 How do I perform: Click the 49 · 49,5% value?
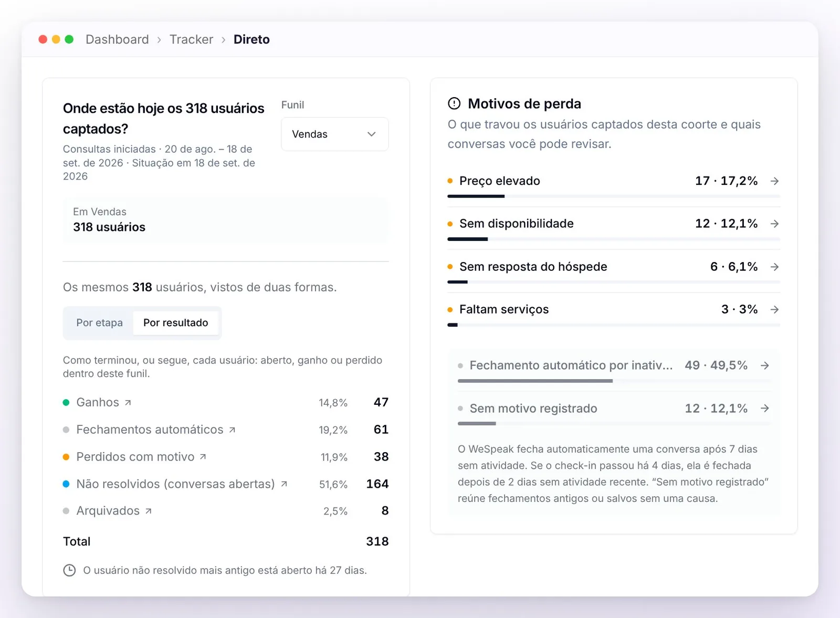tap(716, 365)
